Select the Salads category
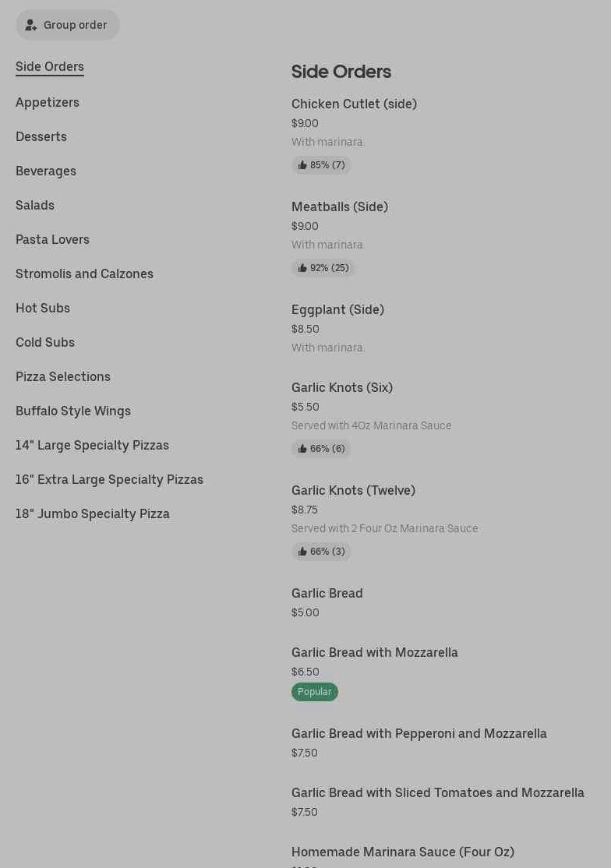The image size is (611, 868). point(35,206)
